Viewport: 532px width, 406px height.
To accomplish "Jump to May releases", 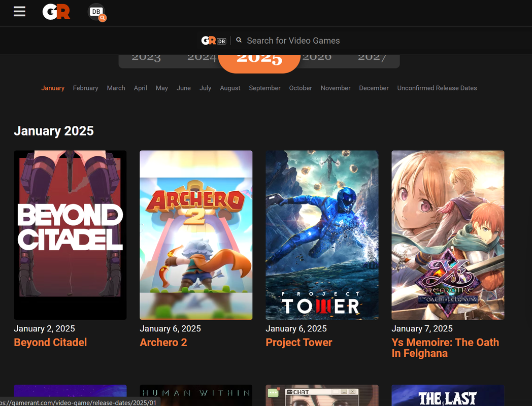I will [162, 88].
